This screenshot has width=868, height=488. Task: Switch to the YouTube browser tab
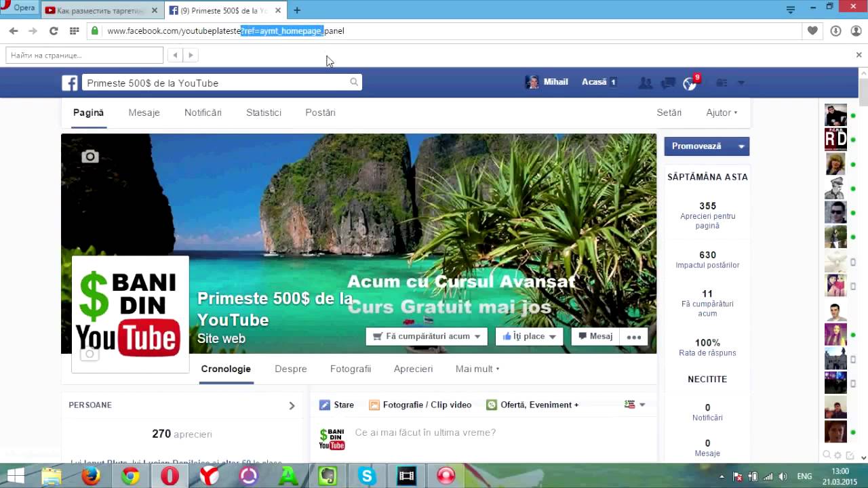click(x=102, y=10)
